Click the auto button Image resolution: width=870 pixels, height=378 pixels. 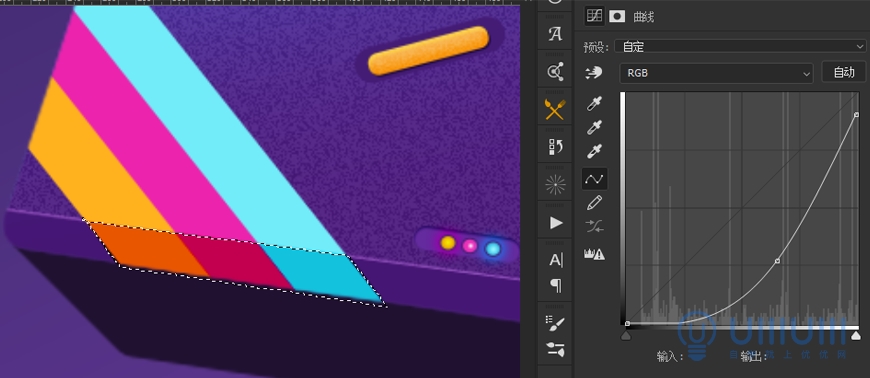844,72
